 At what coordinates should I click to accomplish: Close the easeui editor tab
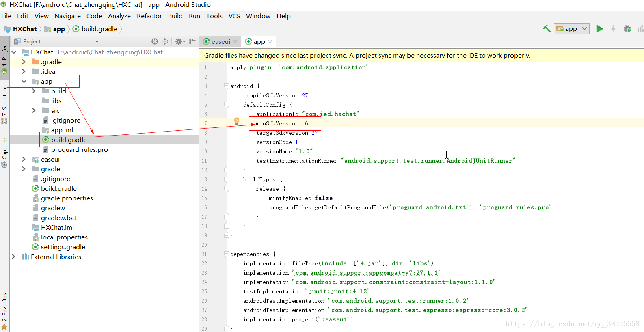coord(235,42)
